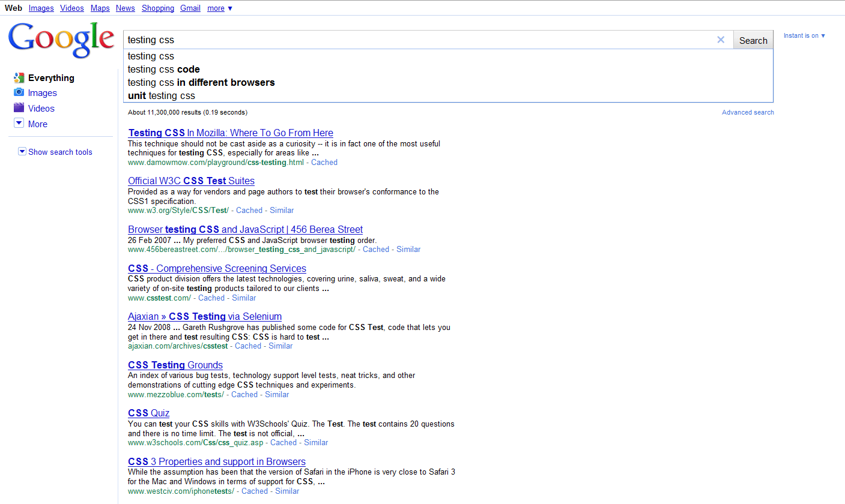Open Similar link for csstest.com result
Screen dimensions: 845x504
click(x=244, y=298)
